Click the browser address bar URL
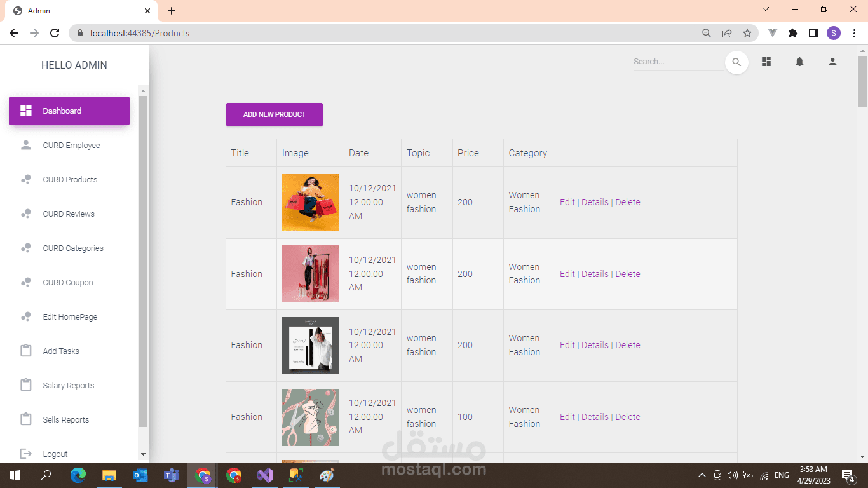Screen dimensions: 868x488 140,33
